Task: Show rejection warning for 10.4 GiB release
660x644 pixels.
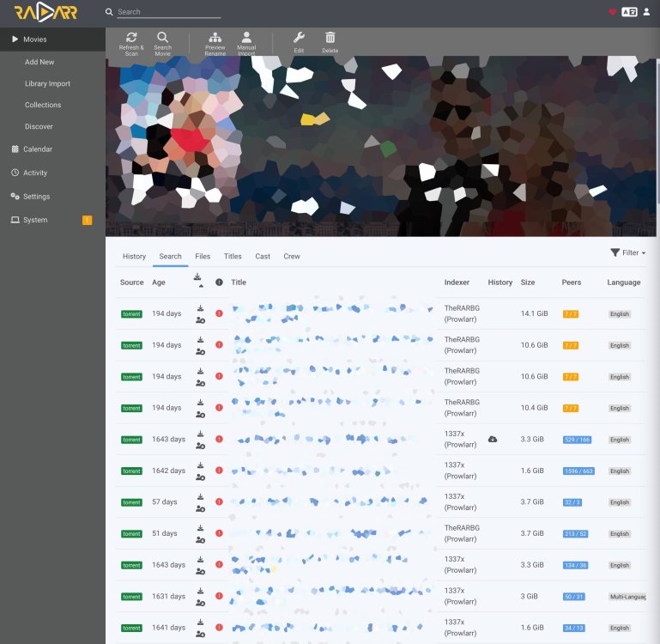Action: (x=219, y=408)
